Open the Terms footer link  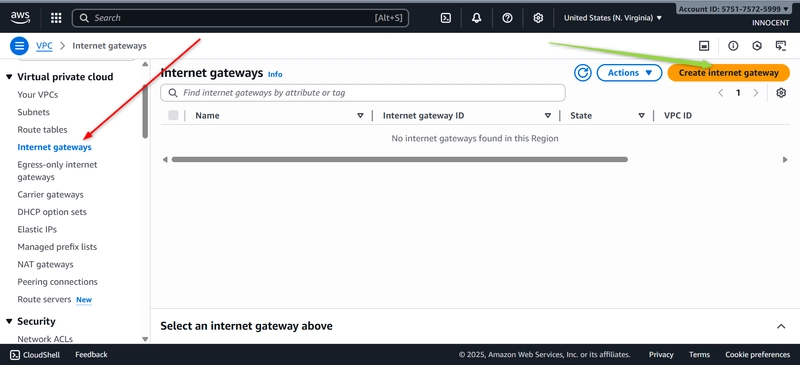(x=699, y=355)
